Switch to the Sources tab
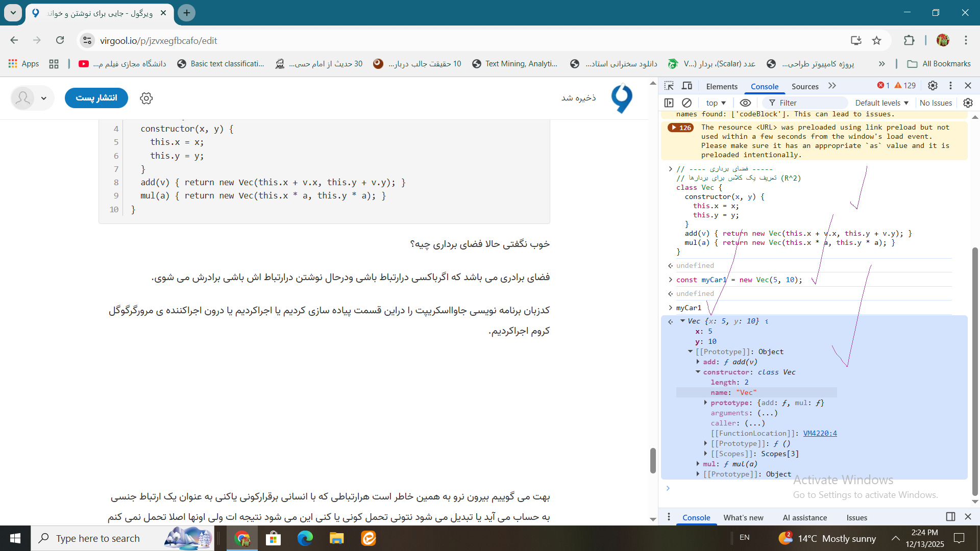The image size is (980, 551). [x=805, y=86]
